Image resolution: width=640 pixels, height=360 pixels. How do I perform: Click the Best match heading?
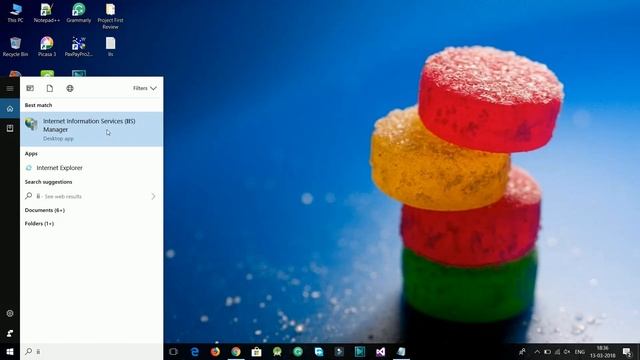click(38, 105)
